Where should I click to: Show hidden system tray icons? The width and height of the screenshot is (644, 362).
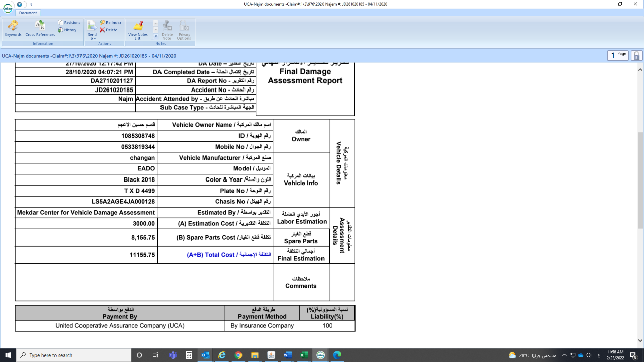(565, 355)
